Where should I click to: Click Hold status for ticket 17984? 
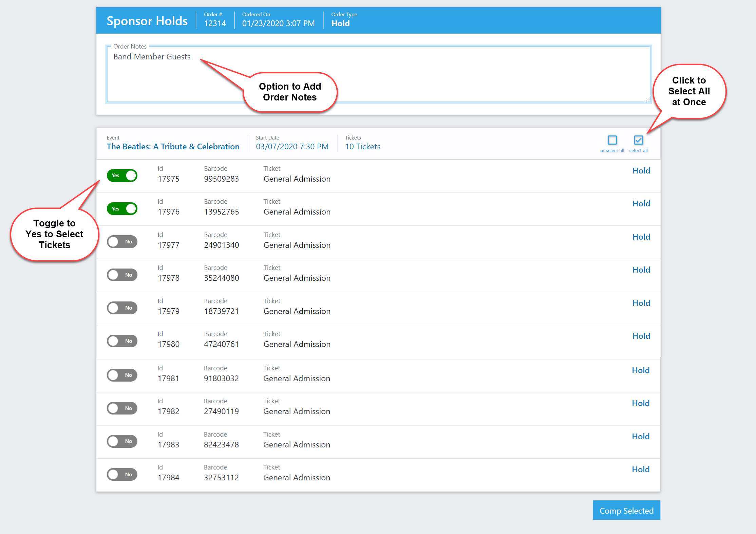(641, 469)
